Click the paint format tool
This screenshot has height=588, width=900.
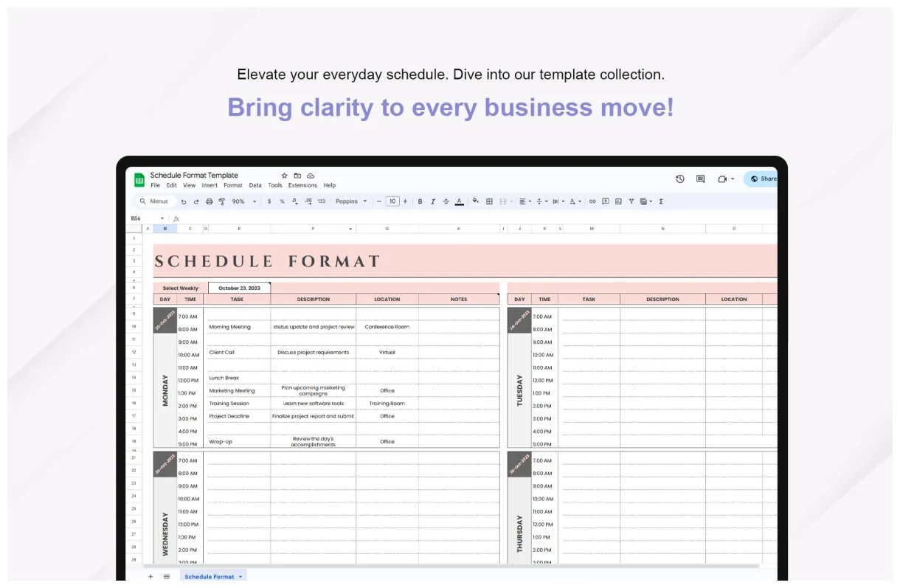point(221,201)
